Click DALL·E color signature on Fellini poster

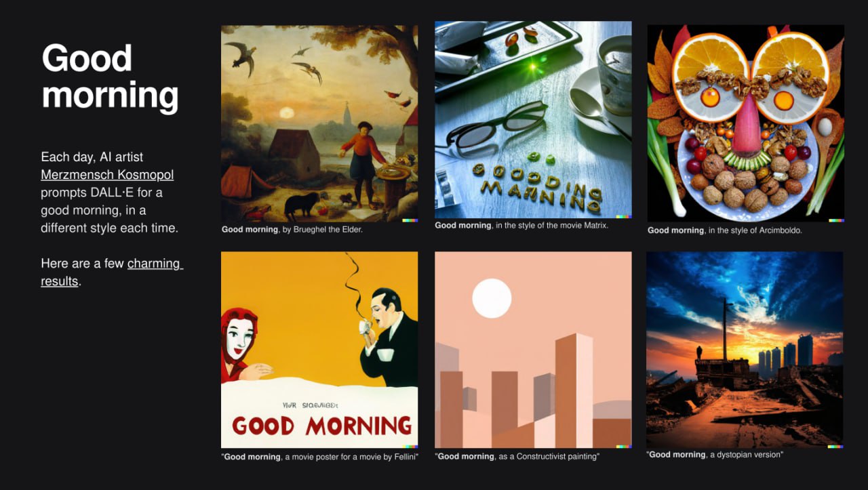(410, 446)
